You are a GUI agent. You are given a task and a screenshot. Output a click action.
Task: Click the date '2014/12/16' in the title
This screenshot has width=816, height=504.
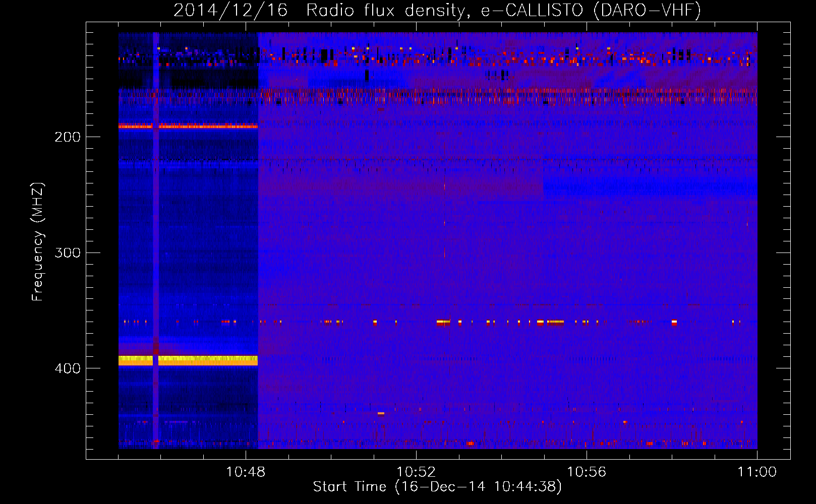[230, 10]
